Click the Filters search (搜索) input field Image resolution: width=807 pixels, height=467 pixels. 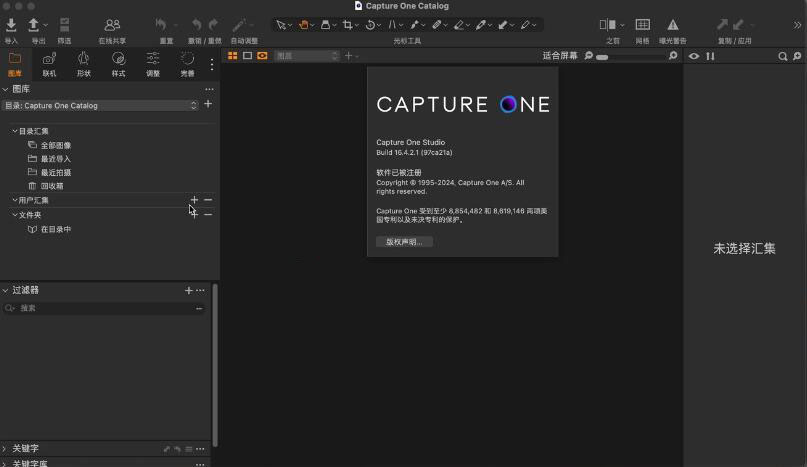(103, 308)
